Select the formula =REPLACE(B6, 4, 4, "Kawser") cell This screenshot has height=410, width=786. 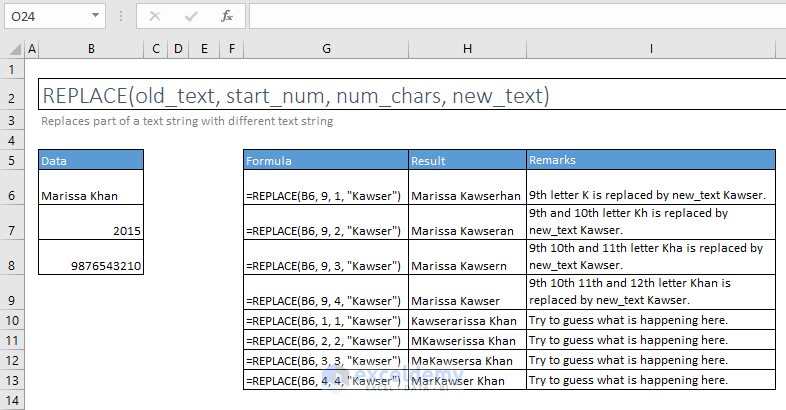[326, 380]
